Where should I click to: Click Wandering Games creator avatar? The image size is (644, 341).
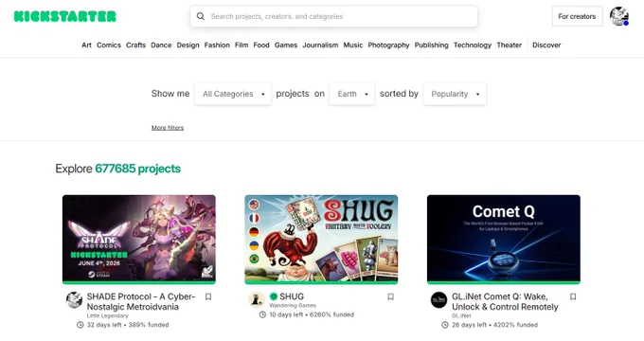pos(257,300)
